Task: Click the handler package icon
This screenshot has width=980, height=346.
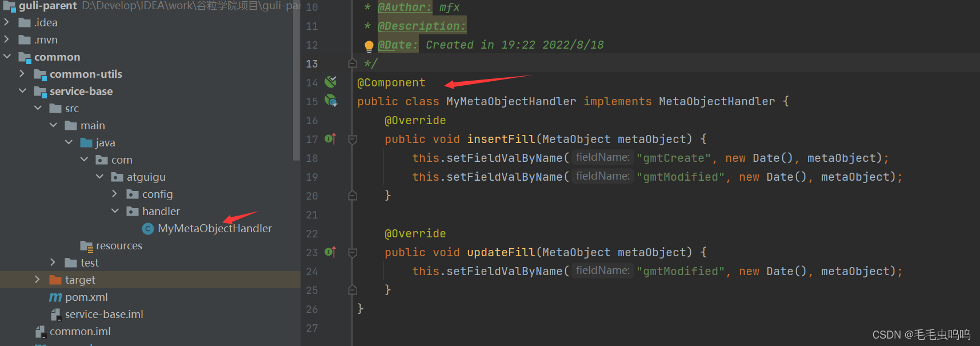Action: tap(133, 212)
